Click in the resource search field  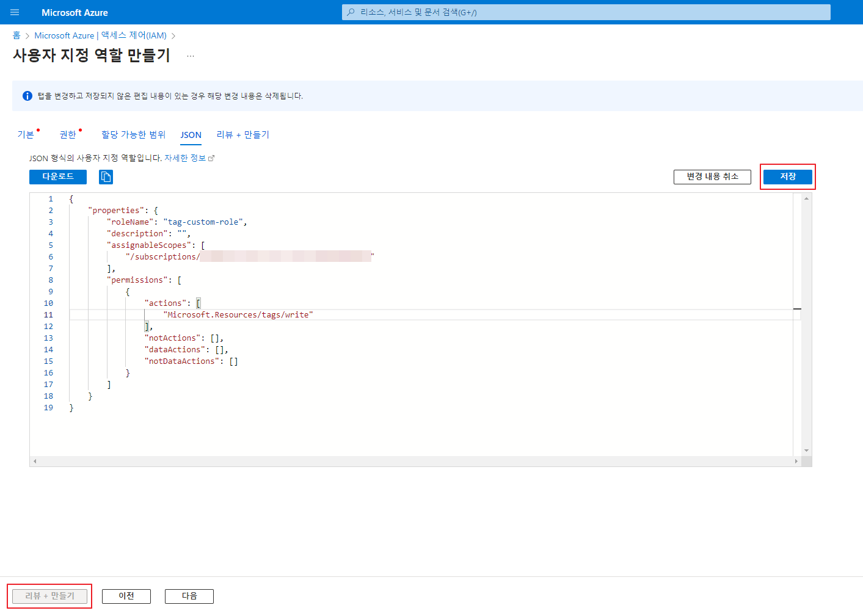(x=586, y=12)
